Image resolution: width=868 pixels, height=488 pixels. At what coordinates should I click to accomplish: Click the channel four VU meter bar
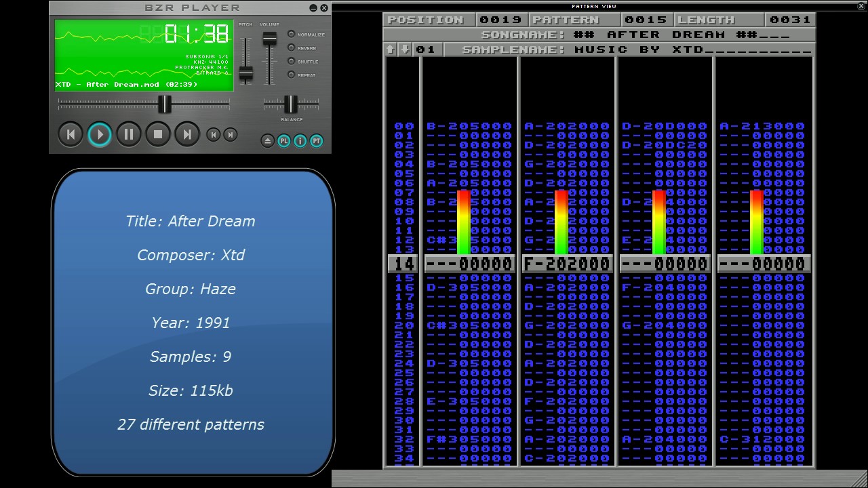pyautogui.click(x=757, y=222)
